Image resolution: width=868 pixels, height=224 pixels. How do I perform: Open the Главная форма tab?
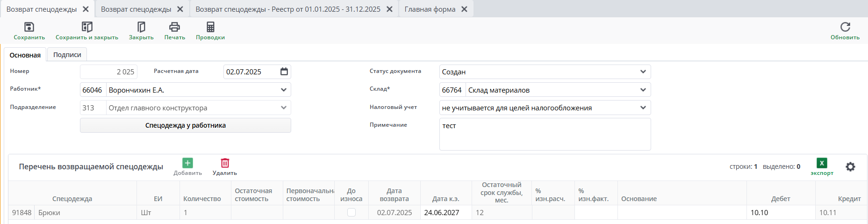(430, 9)
